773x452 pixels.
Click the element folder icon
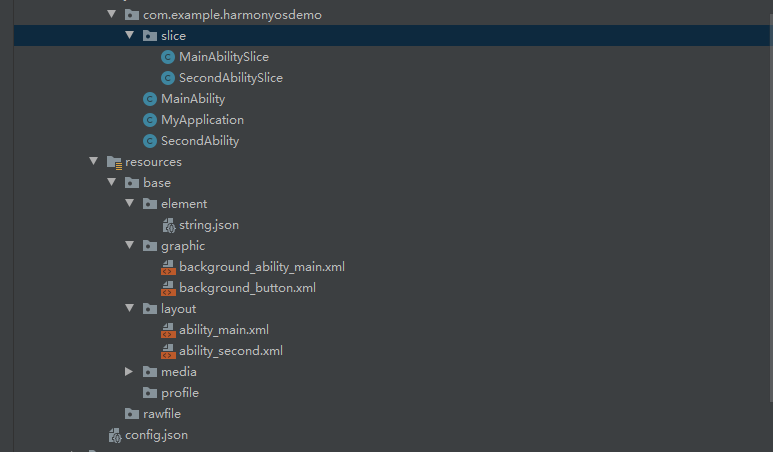150,204
